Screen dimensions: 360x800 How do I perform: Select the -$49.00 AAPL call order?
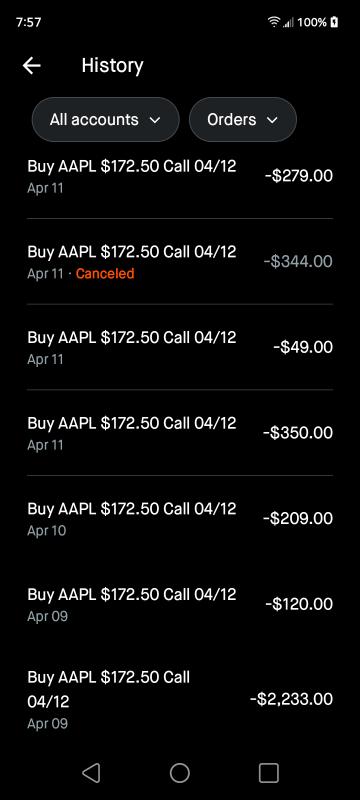(x=180, y=347)
